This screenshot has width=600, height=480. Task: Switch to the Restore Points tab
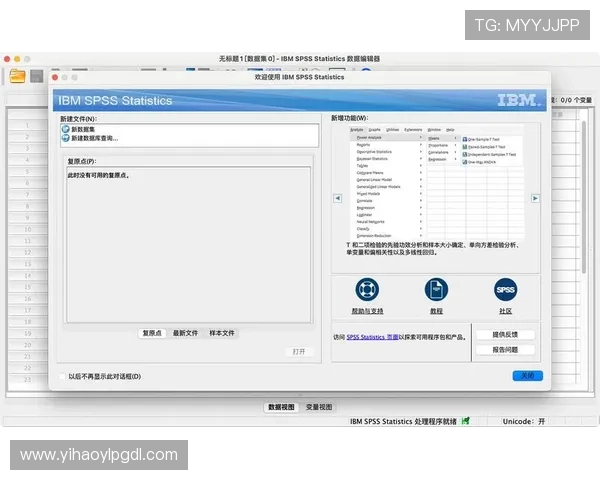pos(152,333)
